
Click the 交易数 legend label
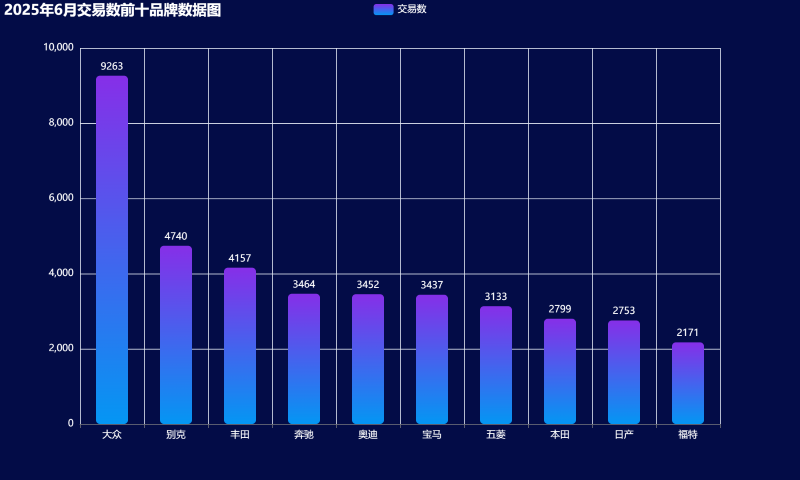pos(412,9)
